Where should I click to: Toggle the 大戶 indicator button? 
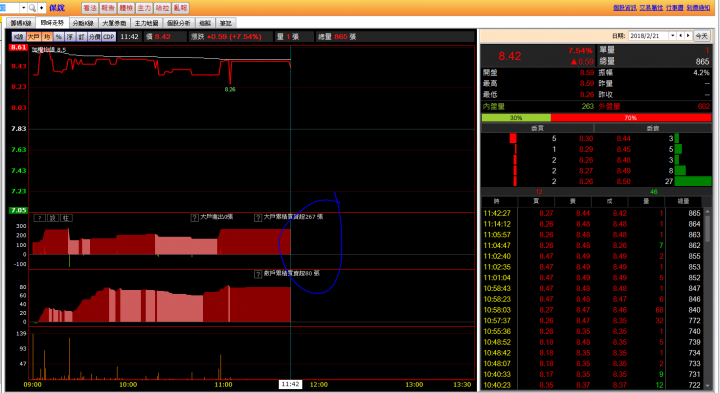coord(34,37)
